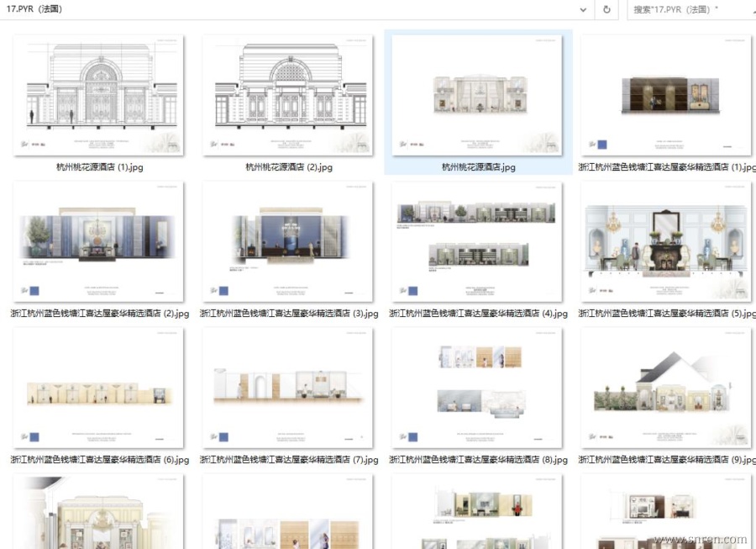Open the address bar history dropdown chevron
The image size is (756, 549).
[583, 9]
